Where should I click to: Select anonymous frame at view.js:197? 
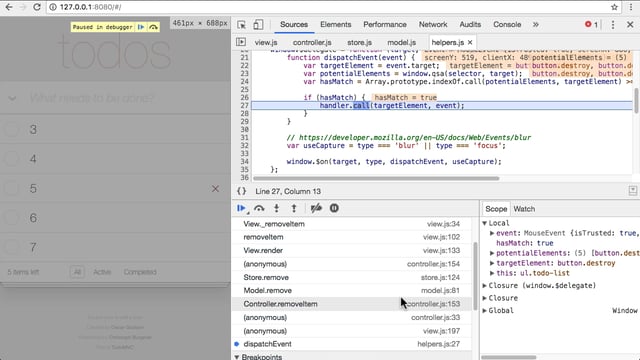coord(352,331)
